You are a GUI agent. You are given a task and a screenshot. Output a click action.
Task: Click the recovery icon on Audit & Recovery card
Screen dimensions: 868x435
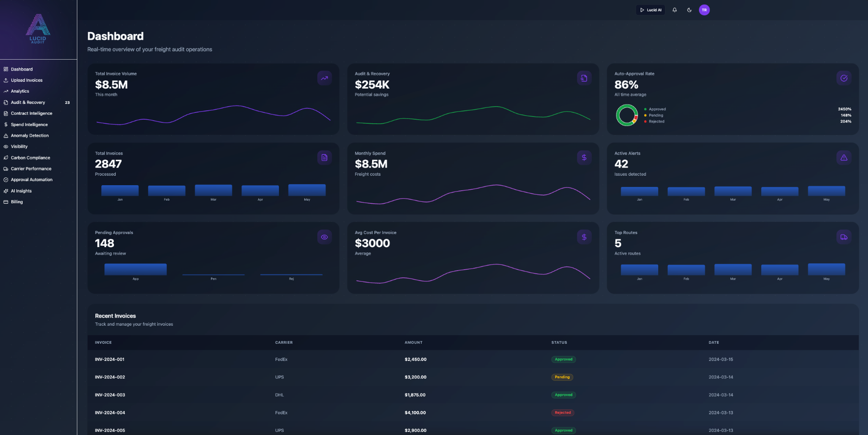584,78
